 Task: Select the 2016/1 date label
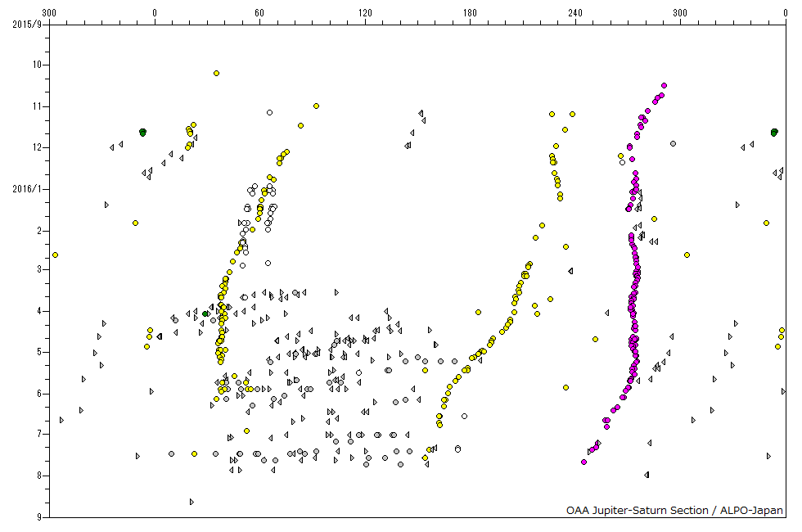(27, 189)
